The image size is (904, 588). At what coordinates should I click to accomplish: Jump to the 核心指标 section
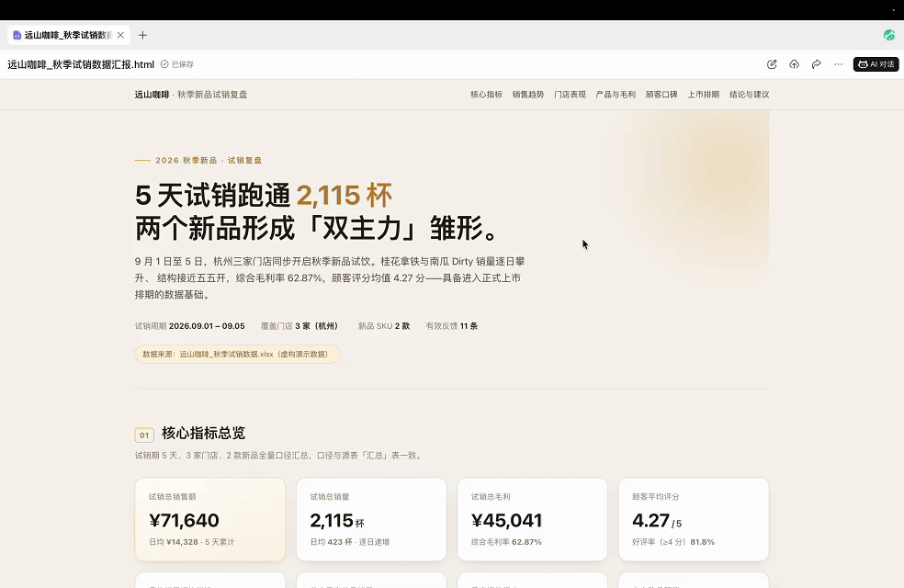coord(486,95)
